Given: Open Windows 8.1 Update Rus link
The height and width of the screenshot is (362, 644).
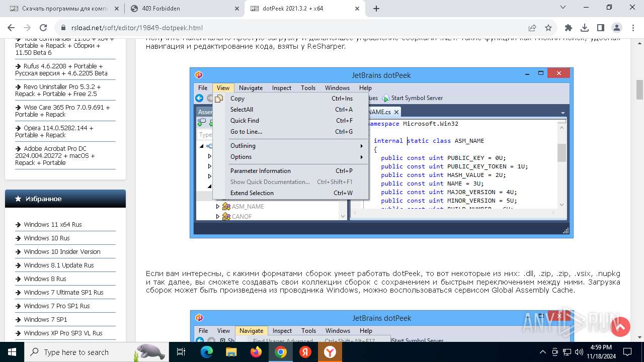Looking at the screenshot, I should click(59, 265).
